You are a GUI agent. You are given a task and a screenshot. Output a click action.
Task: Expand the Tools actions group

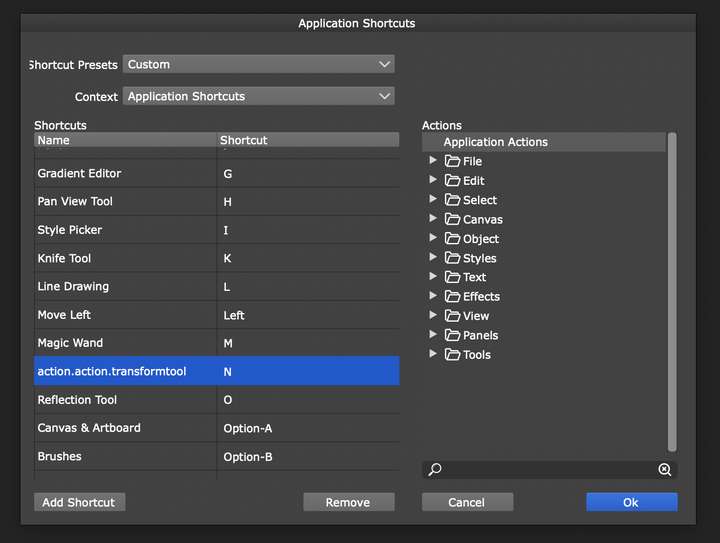tap(433, 353)
